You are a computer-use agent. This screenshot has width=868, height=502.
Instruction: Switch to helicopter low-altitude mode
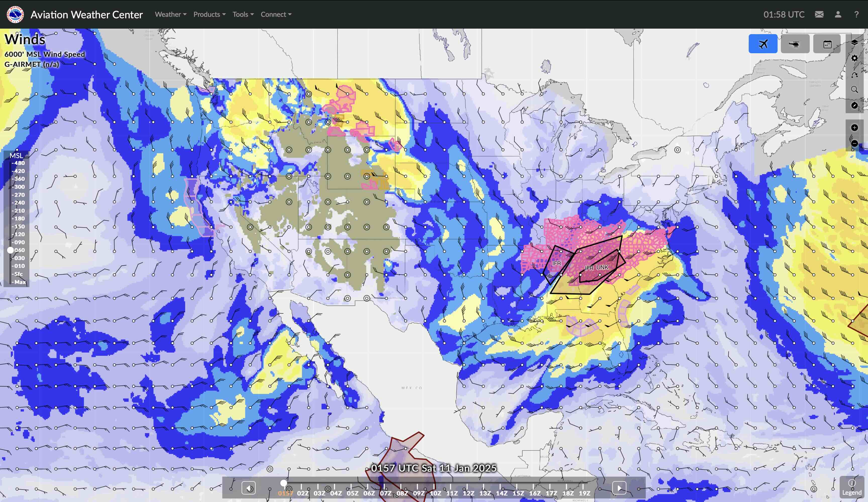point(795,44)
